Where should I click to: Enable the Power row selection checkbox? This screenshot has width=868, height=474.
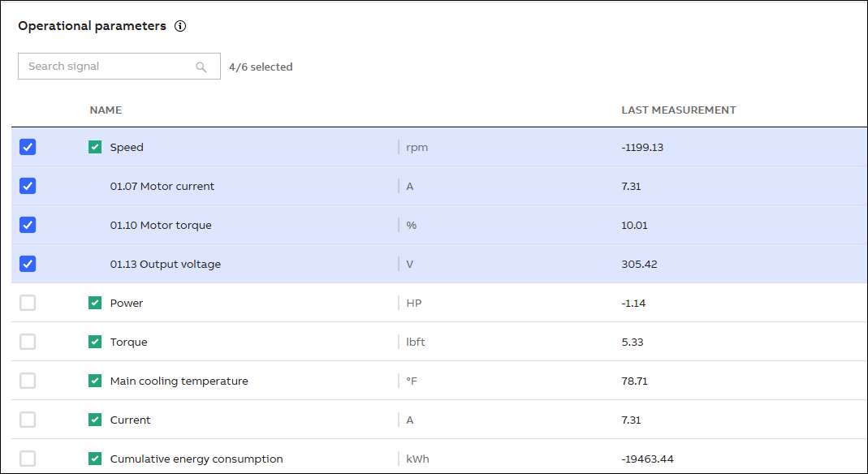pos(28,303)
